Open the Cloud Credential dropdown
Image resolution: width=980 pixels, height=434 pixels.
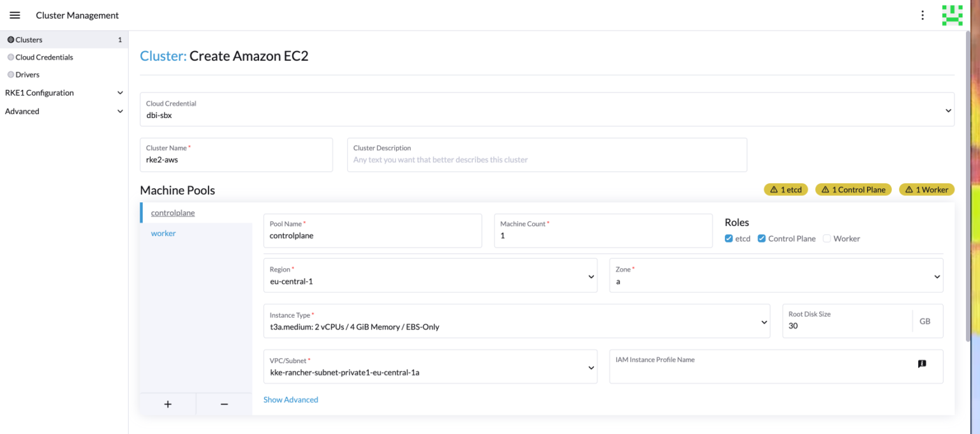547,110
